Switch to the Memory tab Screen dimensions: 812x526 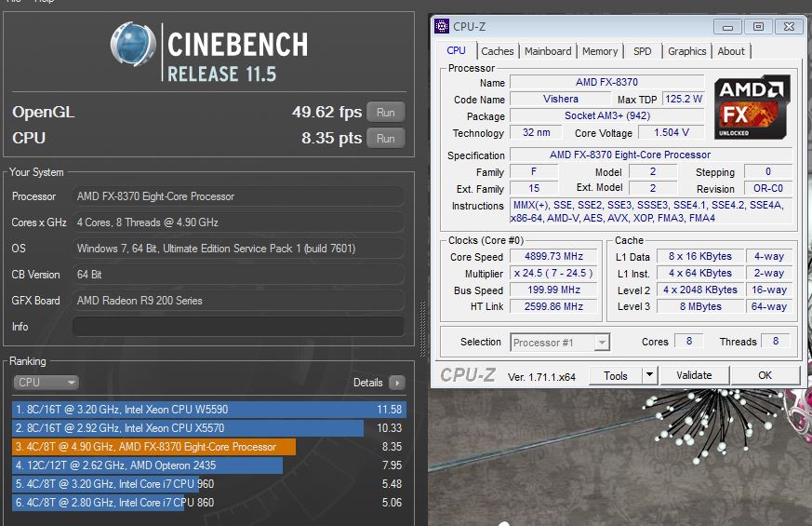600,51
